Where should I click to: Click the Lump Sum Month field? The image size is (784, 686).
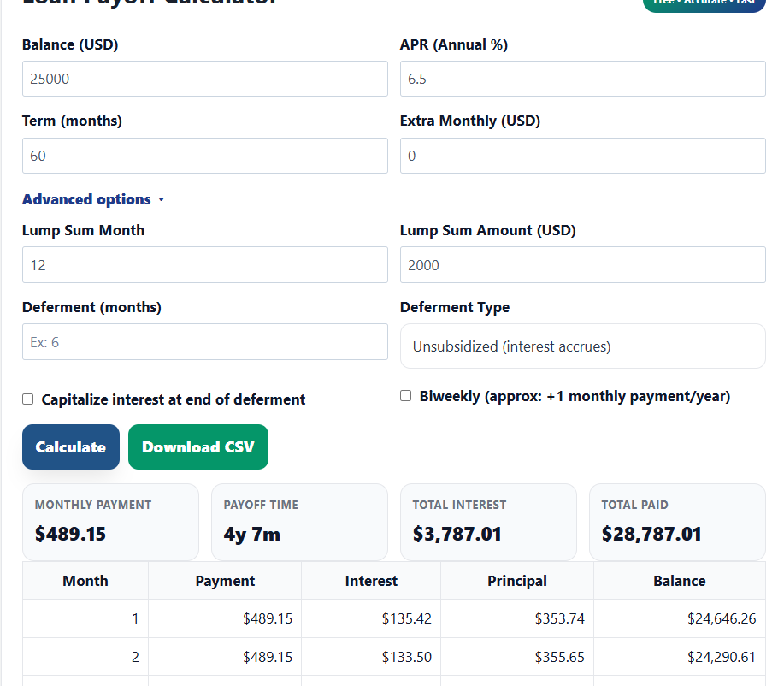coord(204,265)
